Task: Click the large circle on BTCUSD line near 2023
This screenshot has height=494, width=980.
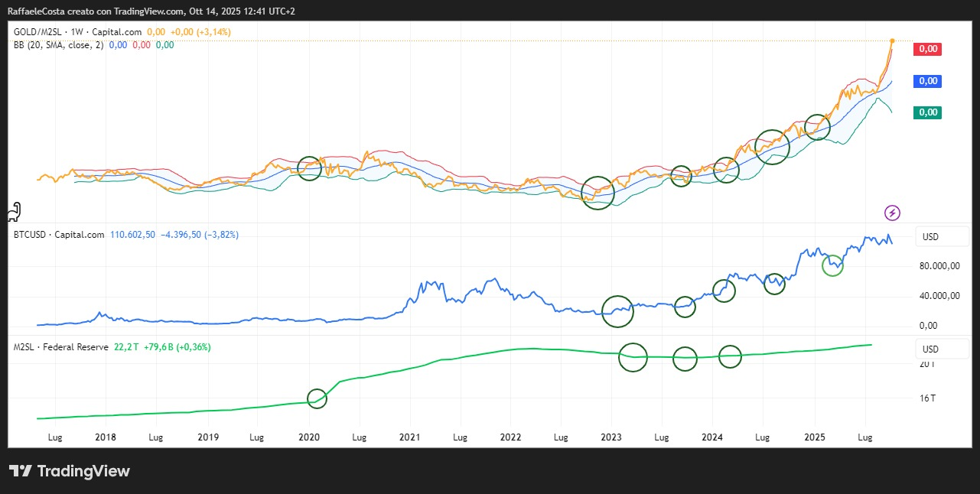Action: coord(618,310)
